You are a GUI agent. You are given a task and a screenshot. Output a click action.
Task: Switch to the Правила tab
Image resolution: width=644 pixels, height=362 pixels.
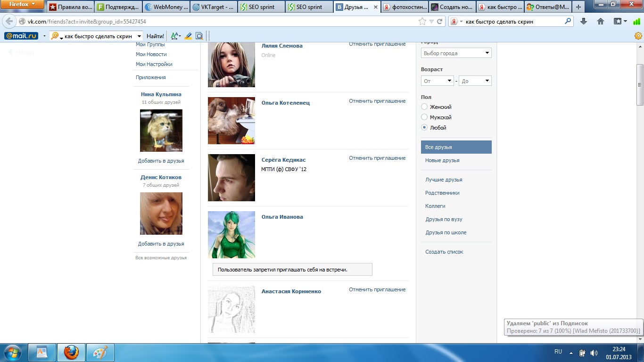(x=70, y=7)
